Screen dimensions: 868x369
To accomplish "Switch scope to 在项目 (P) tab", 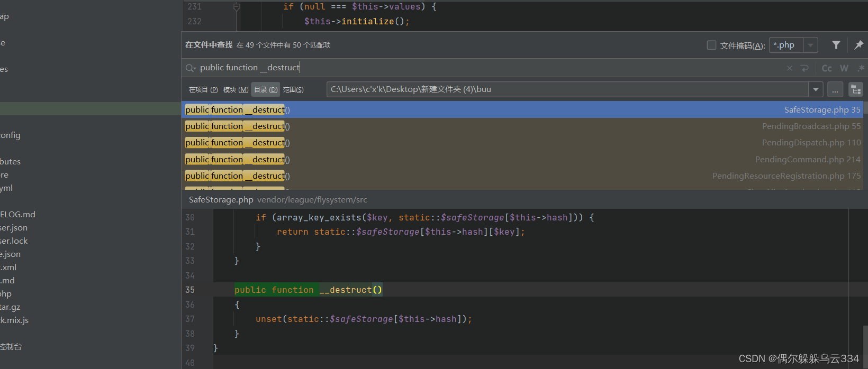I will tap(203, 90).
